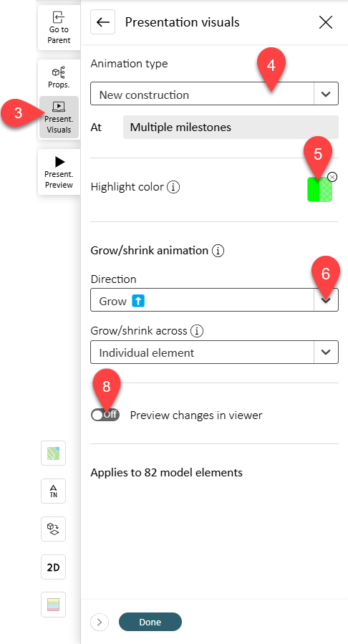Toggle Preview changes in viewer switch
This screenshot has height=644, width=348.
(x=105, y=415)
